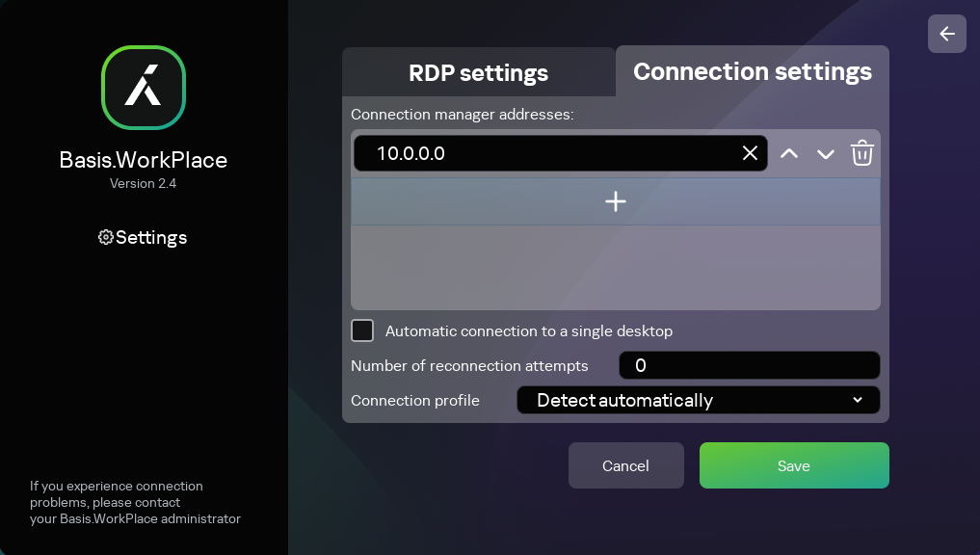Viewport: 980px width, 555px height.
Task: Select the Connection settings tab
Action: [x=751, y=71]
